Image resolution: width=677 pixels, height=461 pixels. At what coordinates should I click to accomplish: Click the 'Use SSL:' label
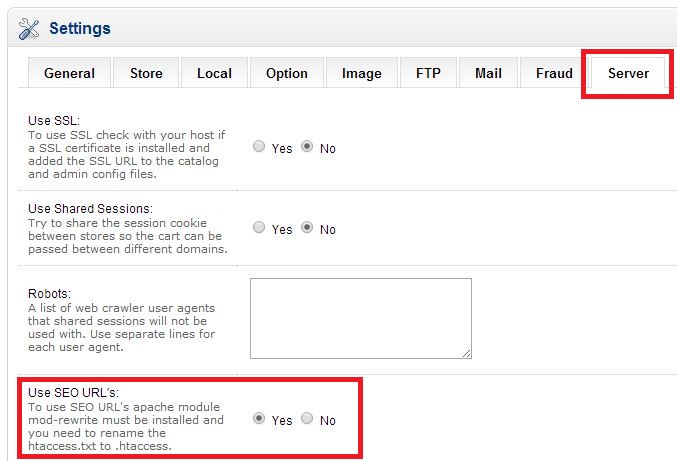click(x=54, y=120)
